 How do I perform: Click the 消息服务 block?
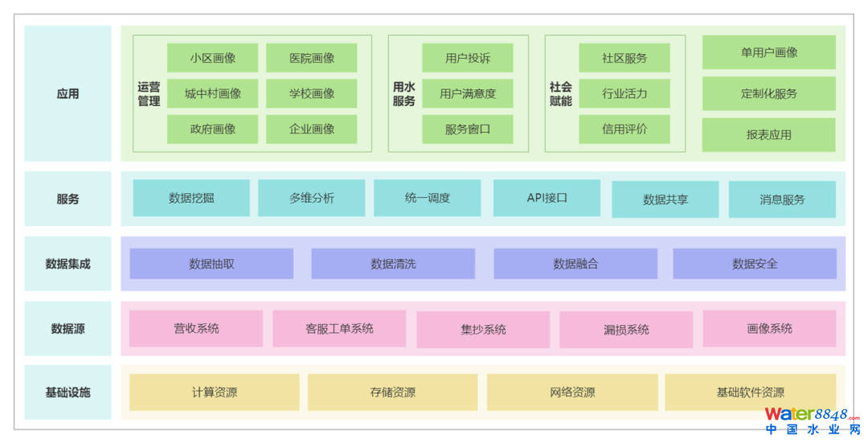pos(781,199)
